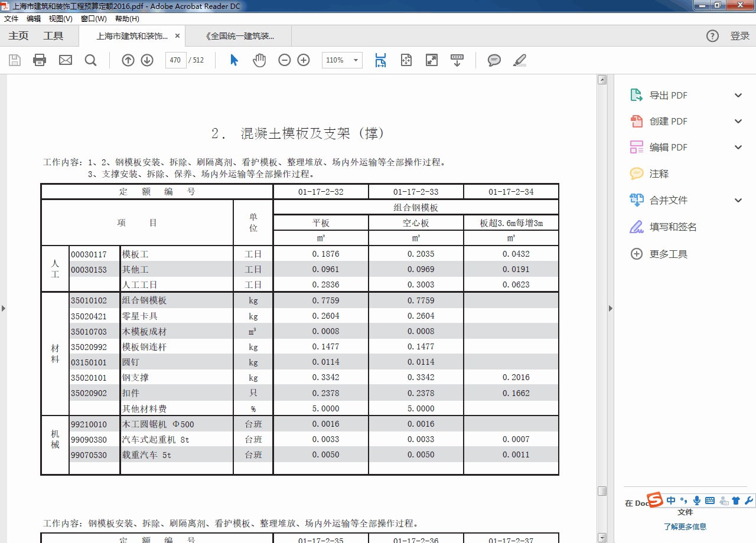Click the table cell 01-17-2-32
Viewport: 756px width, 543px height.
click(x=321, y=192)
